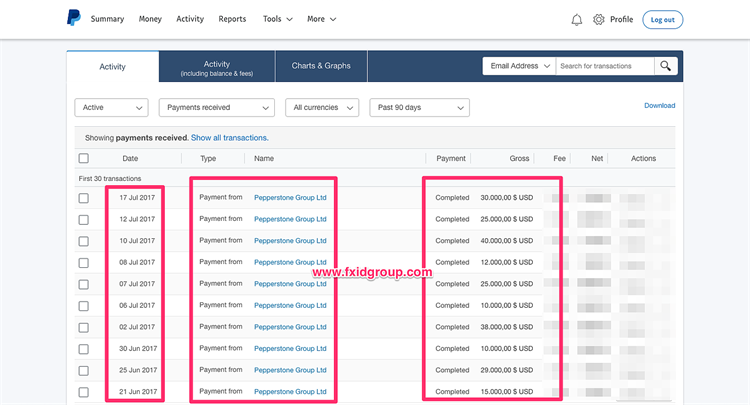750x405 pixels.
Task: Click the 40.000,00 $ USD amount
Action: [507, 241]
